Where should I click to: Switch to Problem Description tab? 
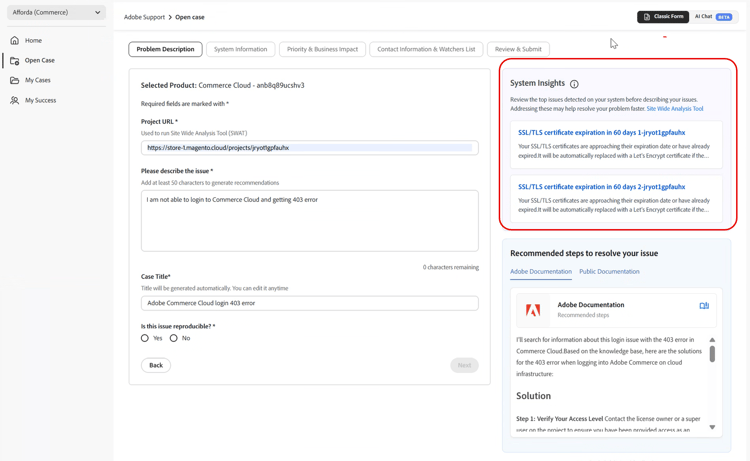(165, 49)
